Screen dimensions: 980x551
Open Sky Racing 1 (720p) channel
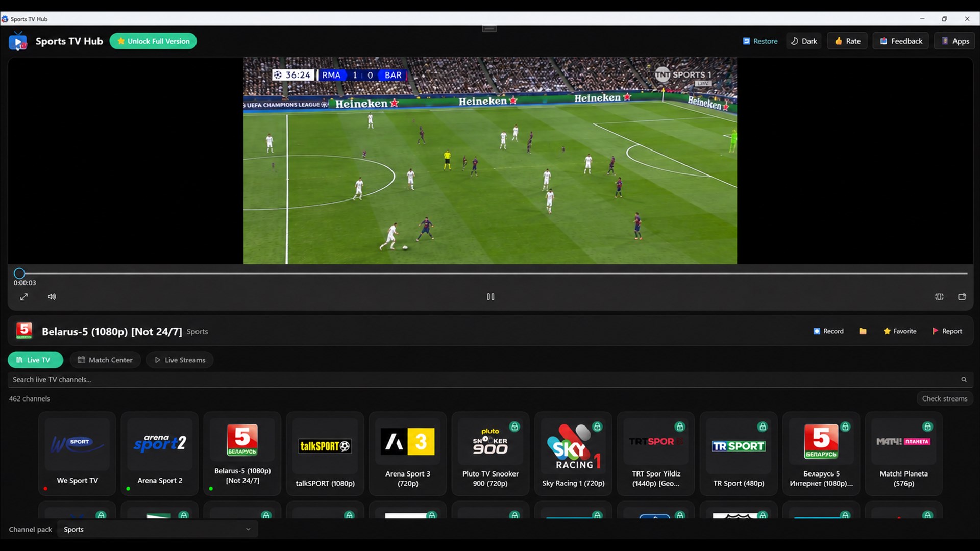573,454
